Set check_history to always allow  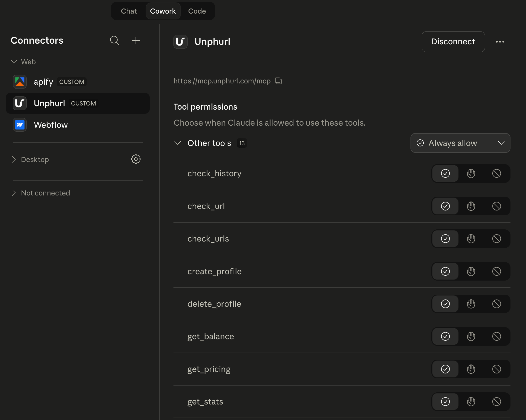tap(445, 173)
